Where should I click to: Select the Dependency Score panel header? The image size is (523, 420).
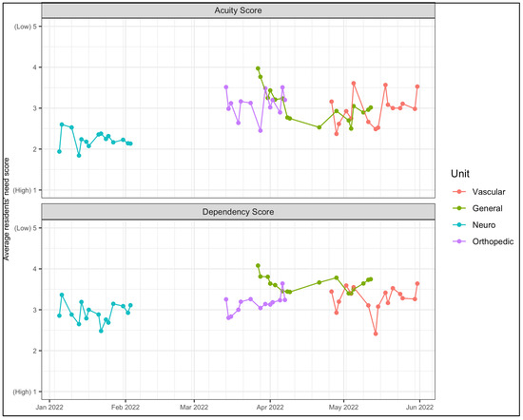coord(238,212)
